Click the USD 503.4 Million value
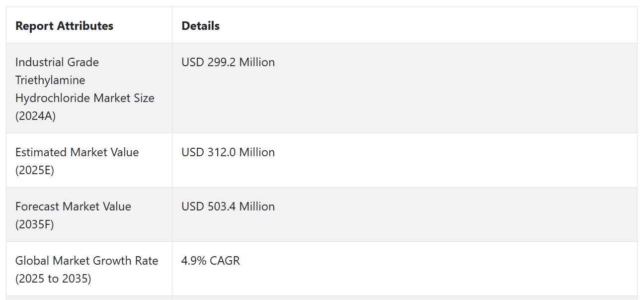 (228, 206)
